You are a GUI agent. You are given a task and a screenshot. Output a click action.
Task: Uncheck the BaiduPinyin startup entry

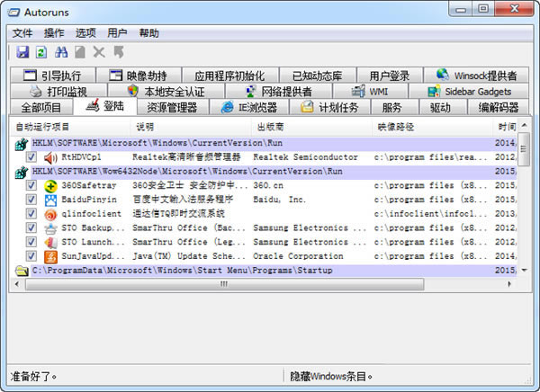[31, 200]
